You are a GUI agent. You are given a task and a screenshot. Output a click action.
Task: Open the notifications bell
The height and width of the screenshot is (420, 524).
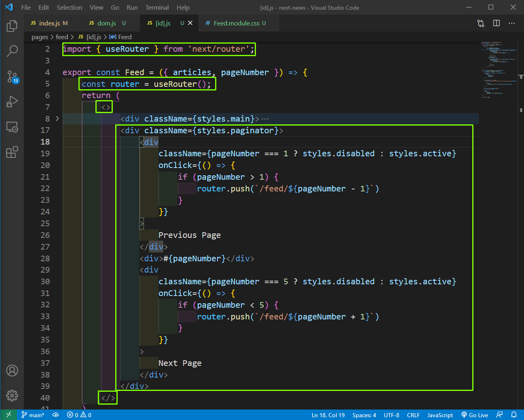pyautogui.click(x=514, y=415)
